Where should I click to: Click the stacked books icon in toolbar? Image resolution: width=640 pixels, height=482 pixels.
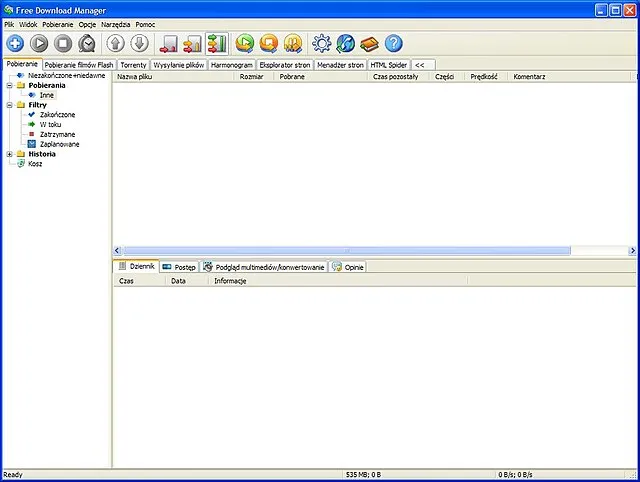click(369, 43)
